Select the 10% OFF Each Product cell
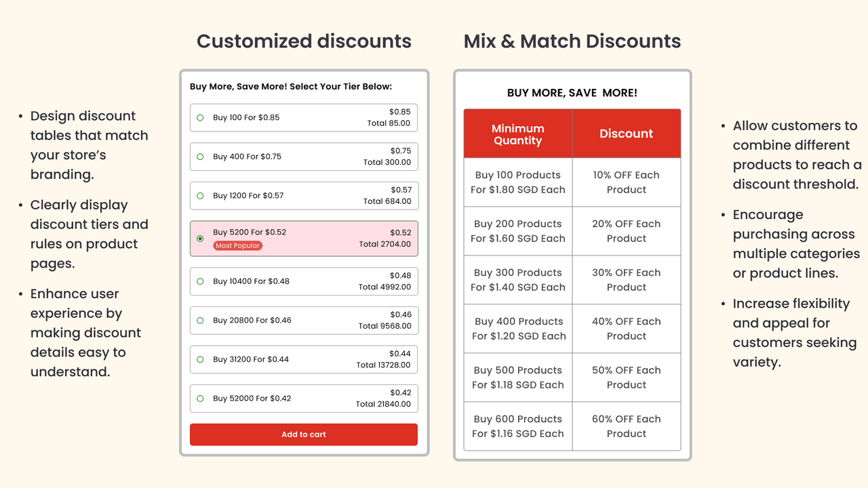 [x=626, y=182]
